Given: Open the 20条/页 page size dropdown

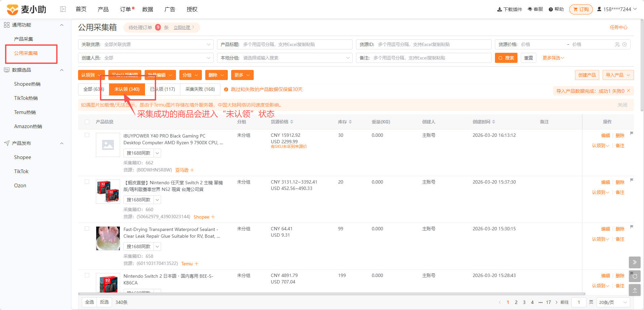Looking at the screenshot, I should pos(613,302).
